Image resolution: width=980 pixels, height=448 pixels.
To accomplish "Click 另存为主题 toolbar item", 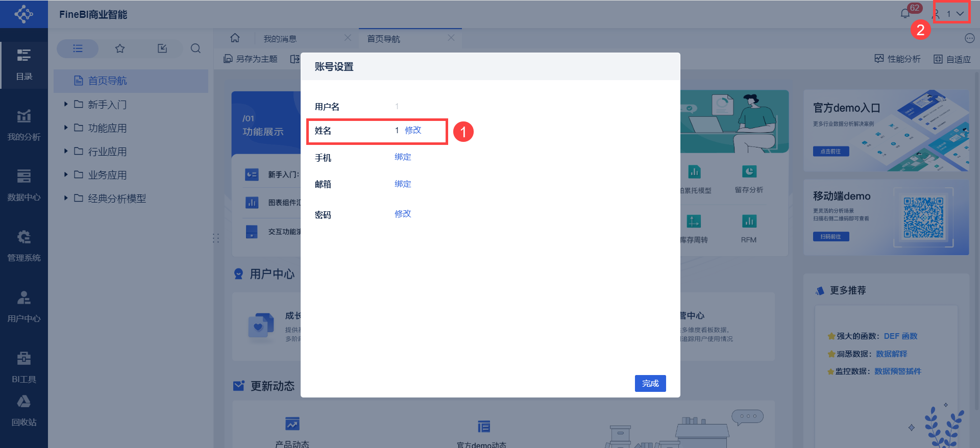I will coord(250,59).
